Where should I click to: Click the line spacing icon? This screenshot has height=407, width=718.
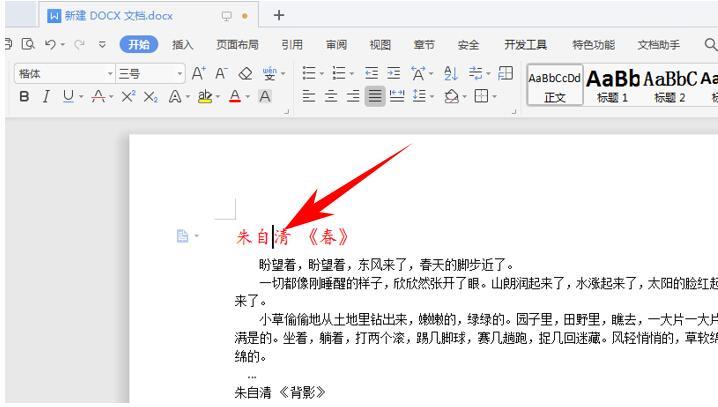click(x=419, y=96)
